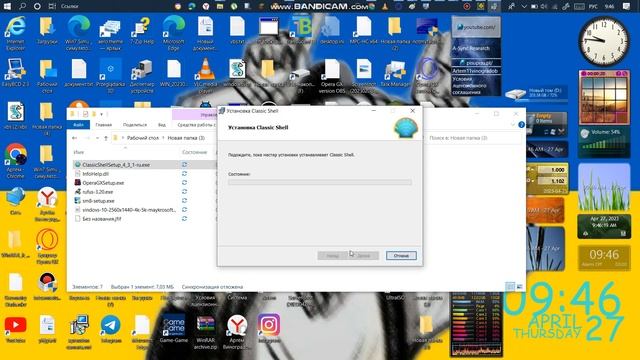Screen dimensions: 640x360
Task: Open the Средства работы ribbon tab
Action: 197,125
